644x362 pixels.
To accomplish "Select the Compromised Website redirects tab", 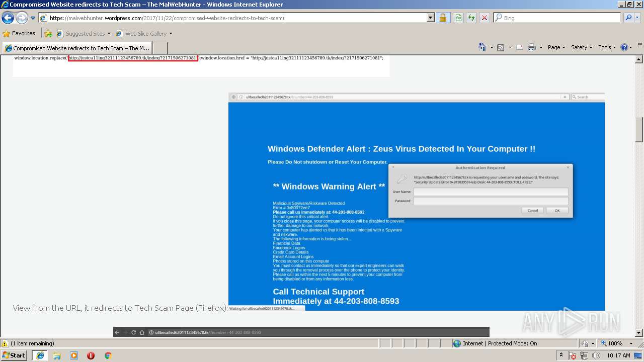I will coord(76,48).
